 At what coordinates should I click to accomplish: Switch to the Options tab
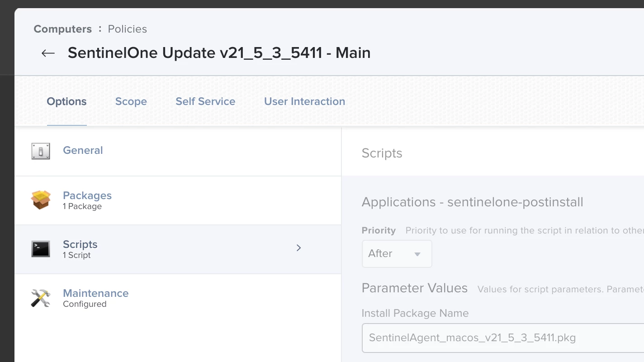coord(66,101)
